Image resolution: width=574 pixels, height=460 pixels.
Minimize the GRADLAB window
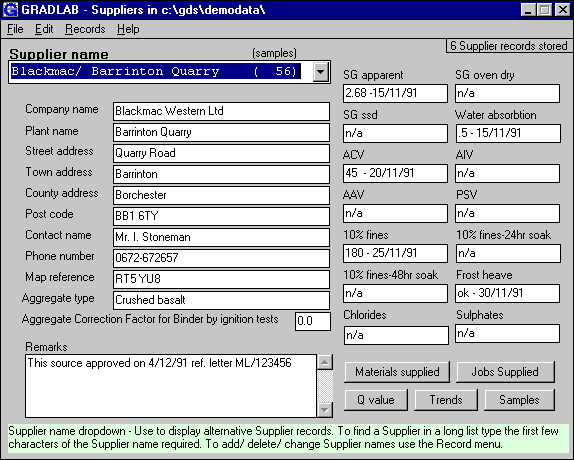point(528,10)
